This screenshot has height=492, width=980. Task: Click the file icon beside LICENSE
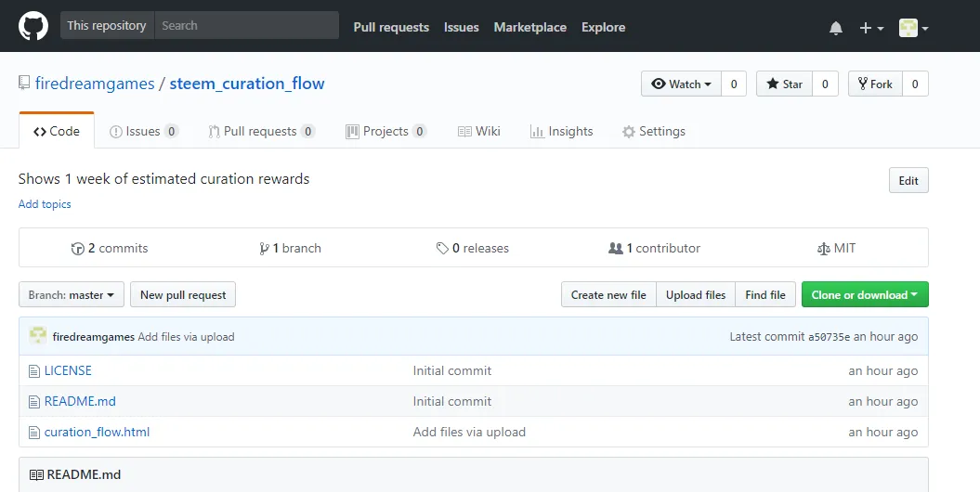click(34, 371)
